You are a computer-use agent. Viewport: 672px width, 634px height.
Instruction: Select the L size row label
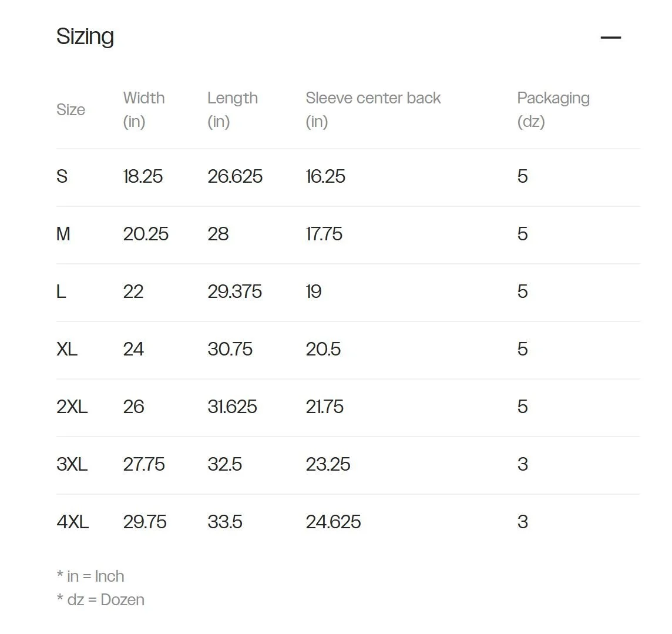[61, 291]
